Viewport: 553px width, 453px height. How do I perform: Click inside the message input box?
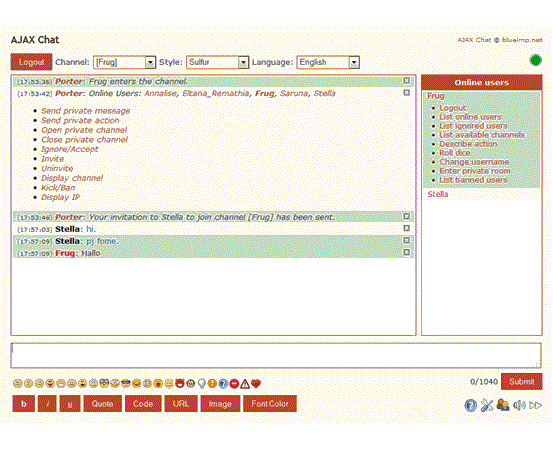click(276, 356)
